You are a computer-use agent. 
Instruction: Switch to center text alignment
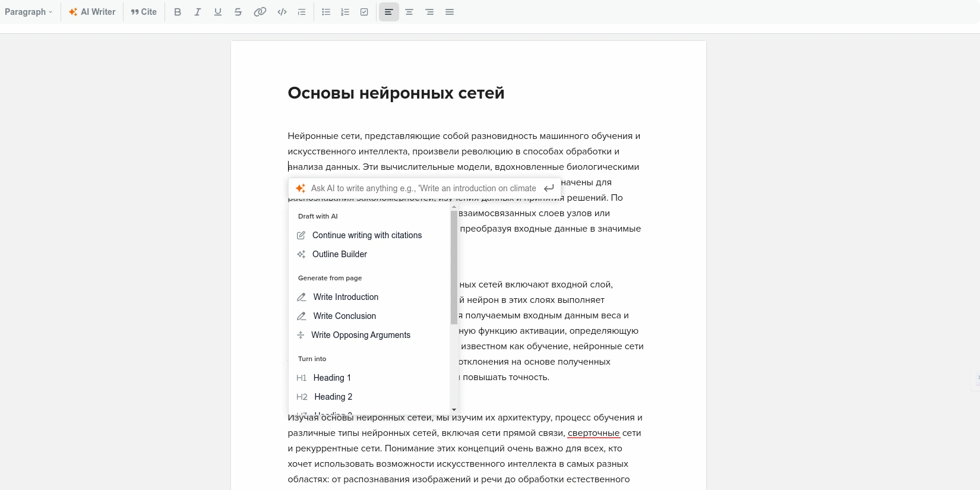pos(409,12)
